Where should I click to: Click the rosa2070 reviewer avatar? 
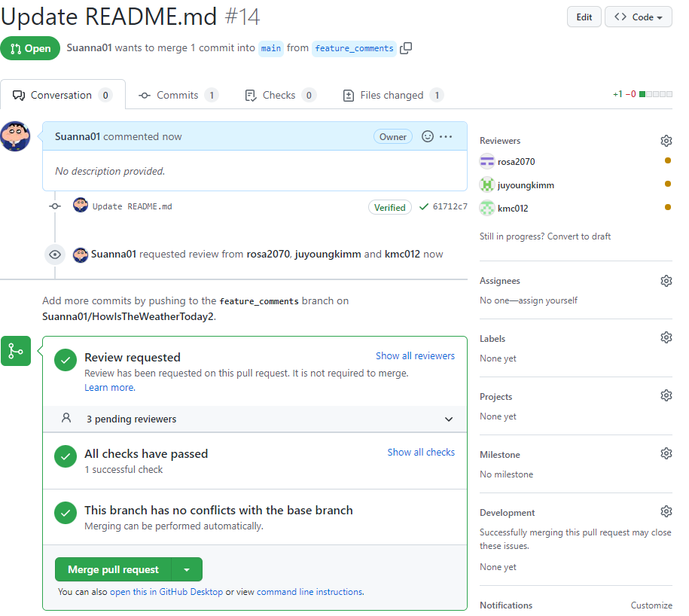coord(487,162)
